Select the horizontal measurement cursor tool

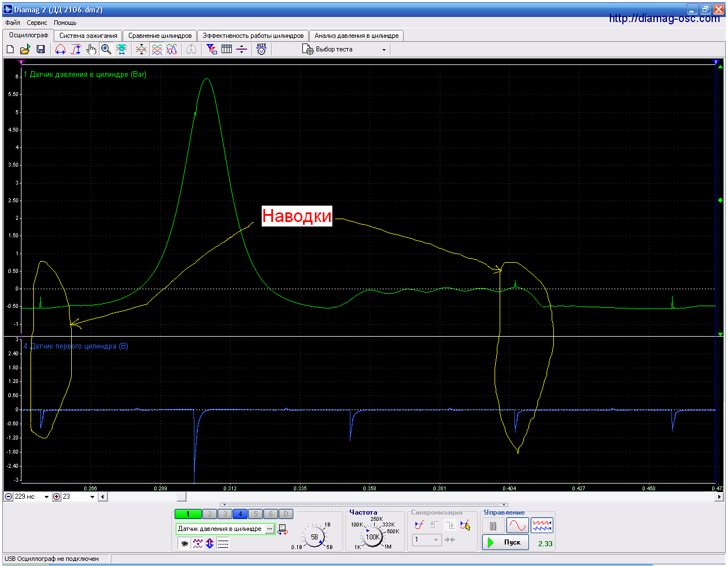(60, 50)
